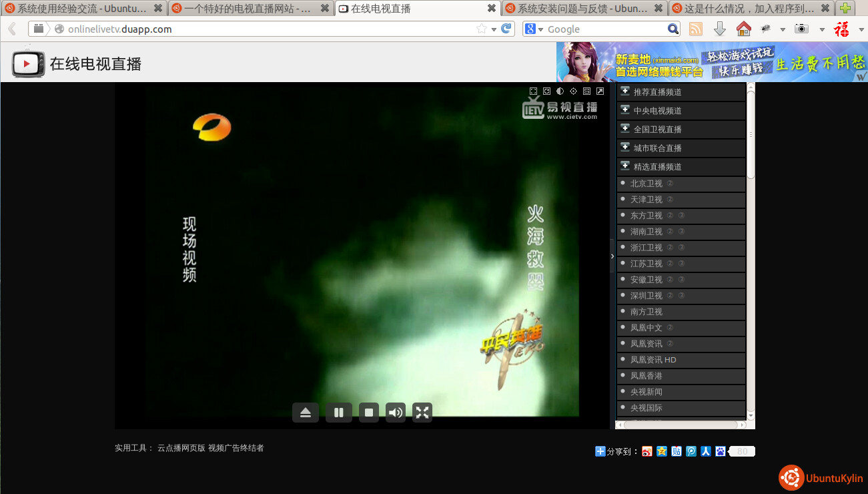Screen dimensions: 868x494
Task: Collapse the channel list sidebar handle
Action: pos(612,256)
